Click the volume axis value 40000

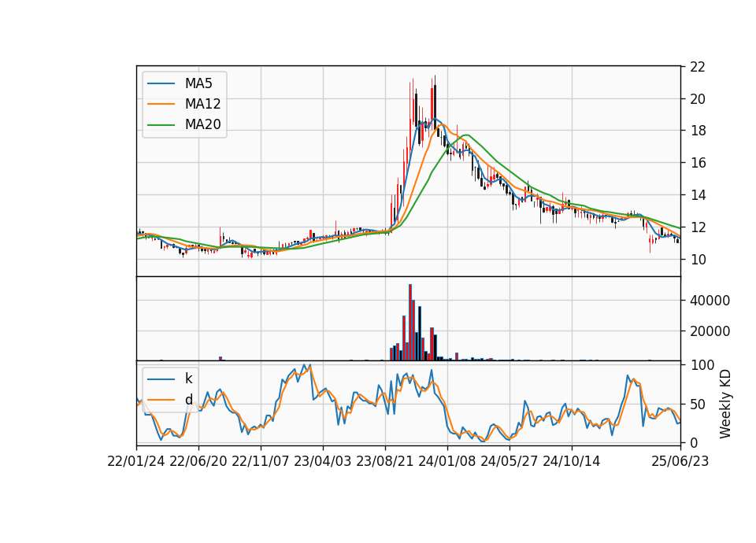click(710, 301)
